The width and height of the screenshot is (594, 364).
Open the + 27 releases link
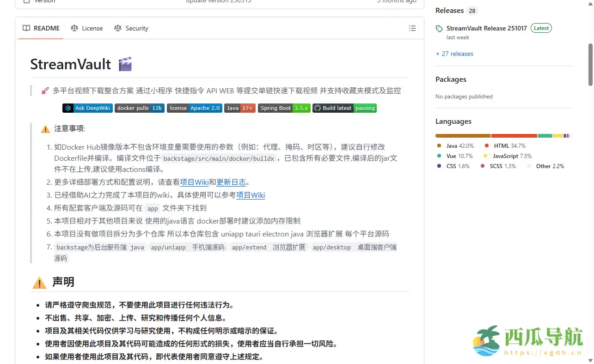tap(454, 54)
